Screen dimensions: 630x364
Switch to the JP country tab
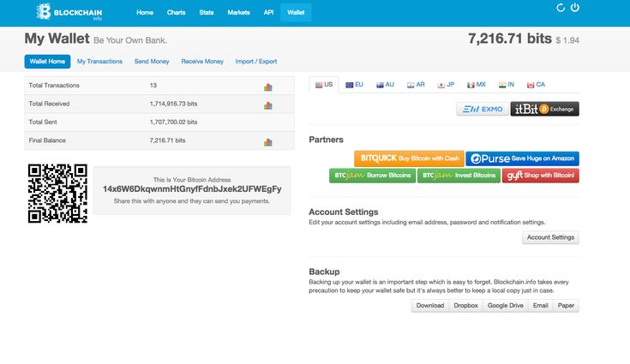pyautogui.click(x=446, y=85)
